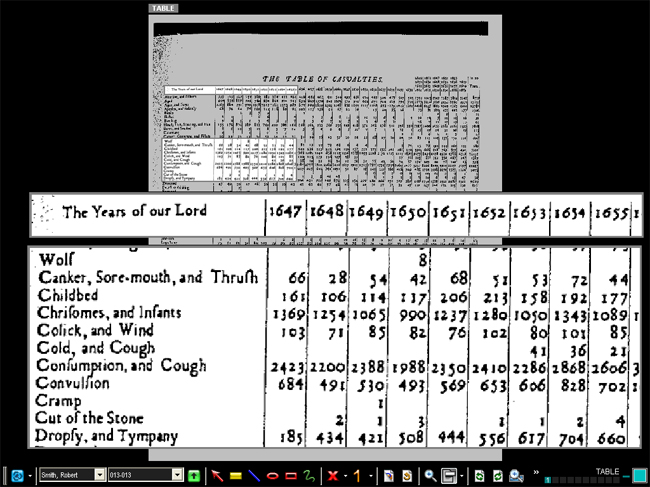Click 'The Years of our Lord' header
This screenshot has width=650, height=487.
134,211
